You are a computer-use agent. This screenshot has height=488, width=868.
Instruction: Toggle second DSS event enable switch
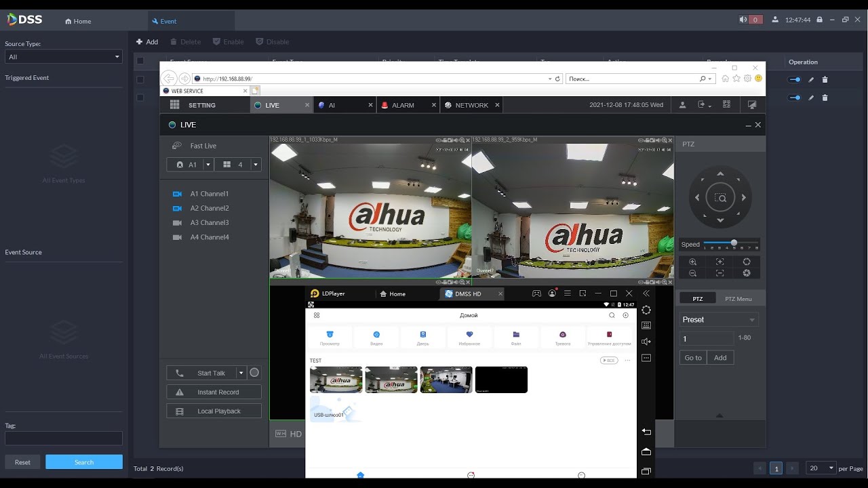pyautogui.click(x=794, y=98)
